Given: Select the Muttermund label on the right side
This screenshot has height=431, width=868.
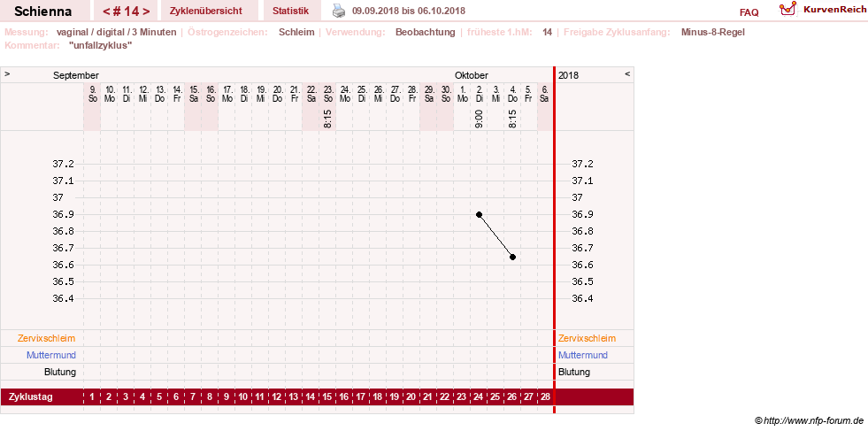Looking at the screenshot, I should click(583, 355).
